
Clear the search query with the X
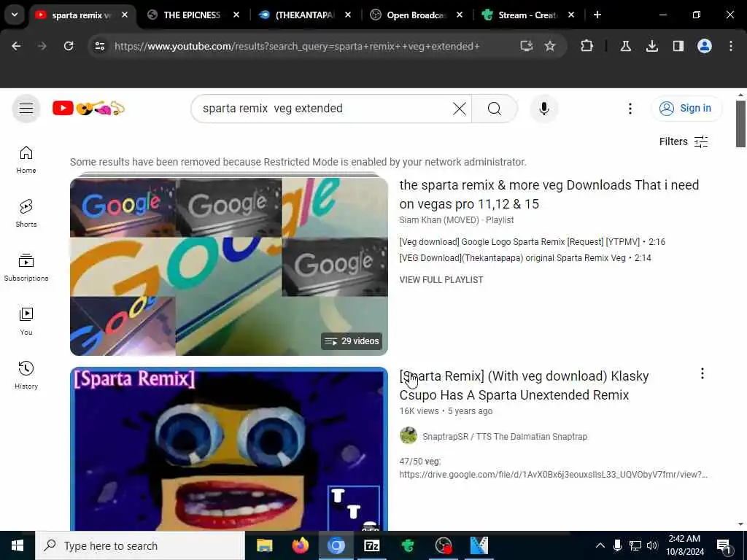[x=460, y=109]
